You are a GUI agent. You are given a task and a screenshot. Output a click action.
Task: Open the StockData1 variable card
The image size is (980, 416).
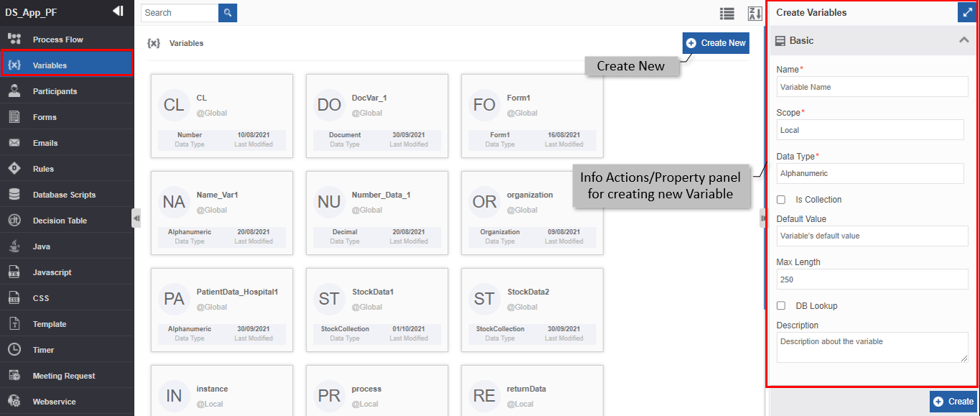(377, 310)
